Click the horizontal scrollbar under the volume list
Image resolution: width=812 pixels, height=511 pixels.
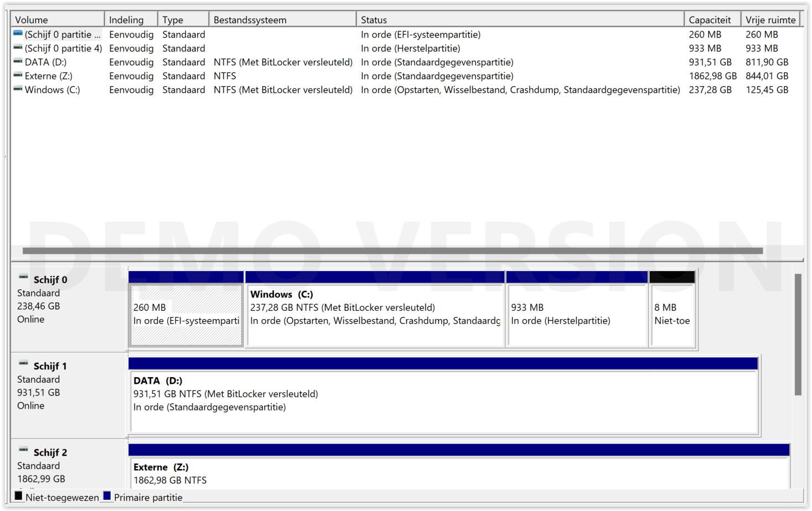coord(392,251)
